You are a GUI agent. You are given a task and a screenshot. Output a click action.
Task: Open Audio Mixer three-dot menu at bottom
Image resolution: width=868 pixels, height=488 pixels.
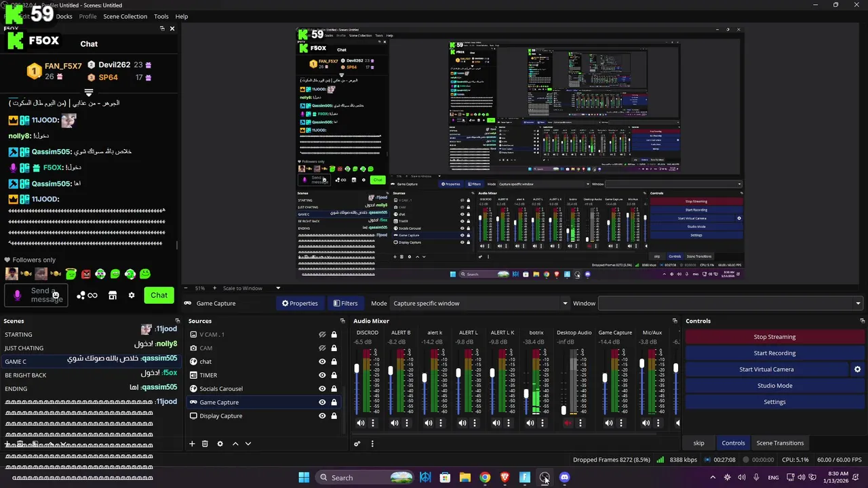[372, 444]
